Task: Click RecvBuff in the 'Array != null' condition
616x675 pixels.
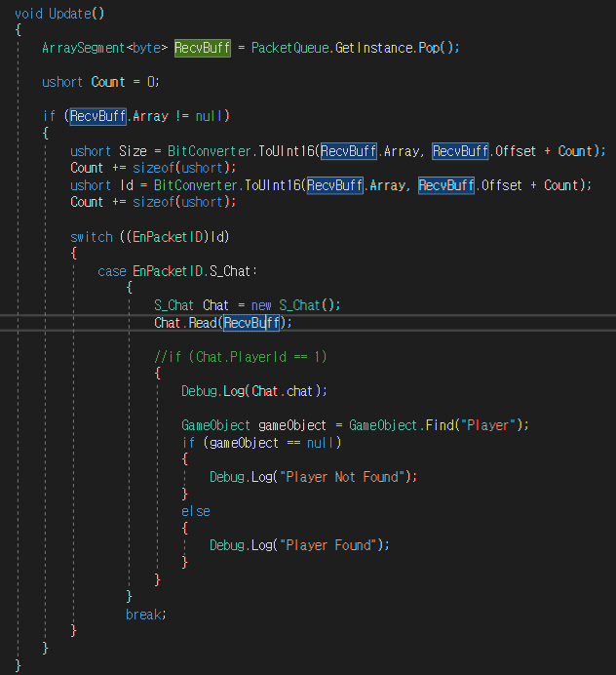Action: pyautogui.click(x=97, y=116)
